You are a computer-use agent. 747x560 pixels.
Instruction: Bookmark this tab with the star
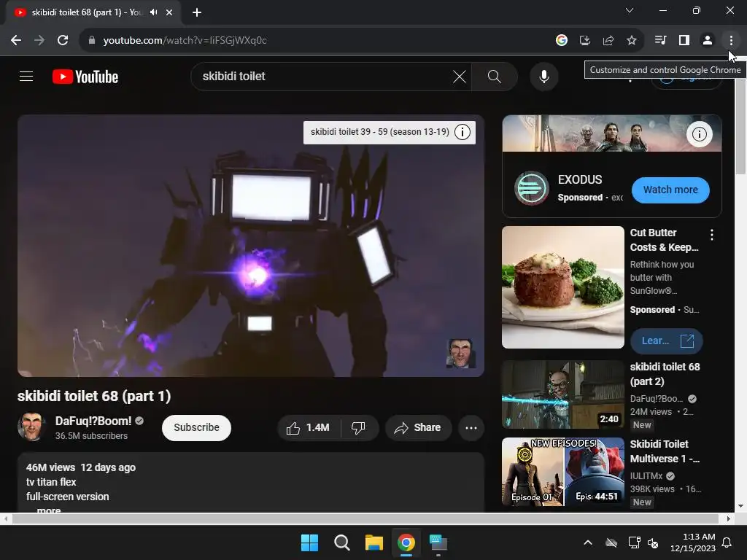pyautogui.click(x=632, y=40)
